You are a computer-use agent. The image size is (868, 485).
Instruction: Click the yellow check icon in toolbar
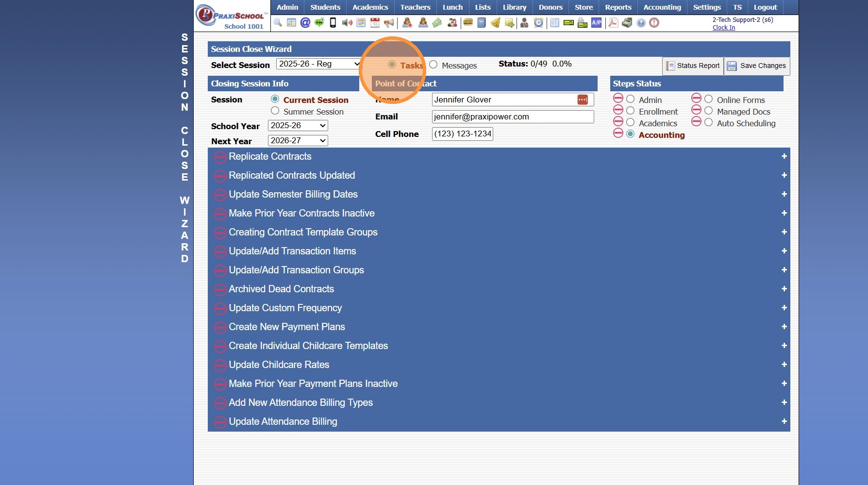click(x=568, y=23)
